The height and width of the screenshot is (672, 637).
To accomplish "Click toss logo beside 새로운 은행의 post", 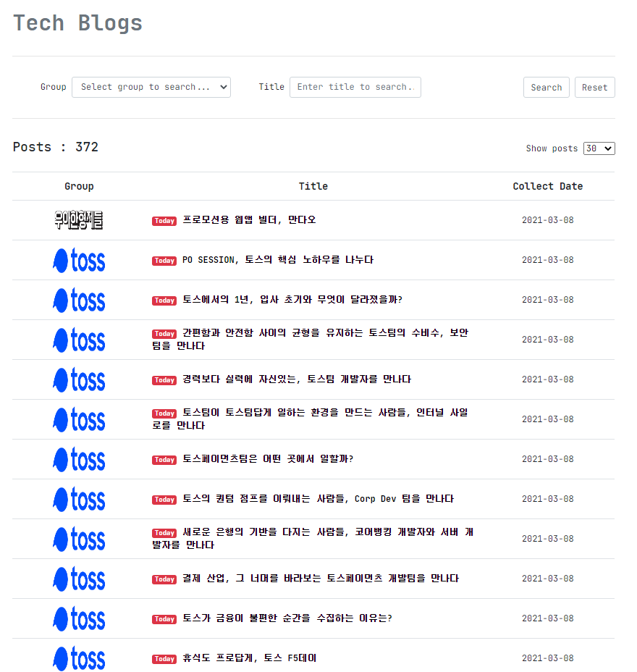I will pos(79,539).
